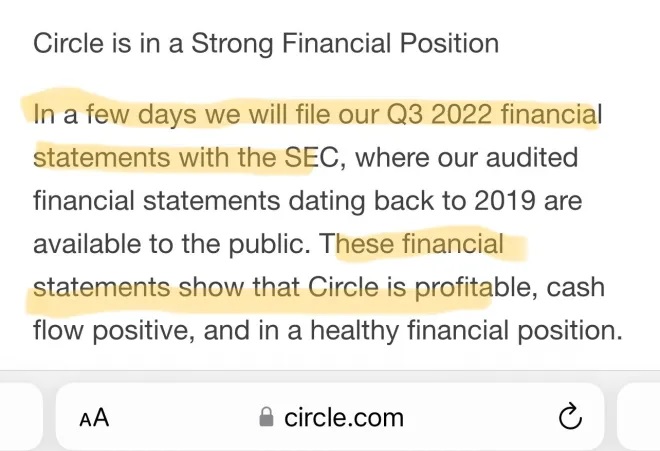Viewport: 660px width, 451px height.
Task: Click the word 'Strong' in the heading
Action: tap(240, 43)
